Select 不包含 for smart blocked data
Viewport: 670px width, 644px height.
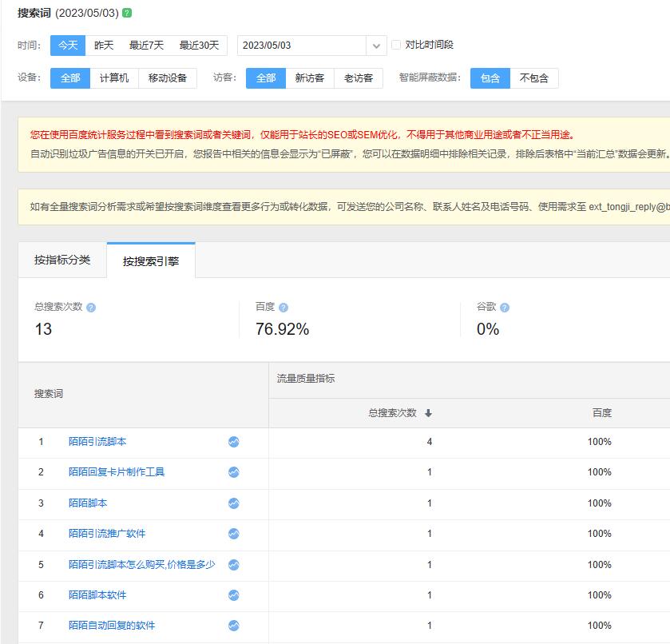(x=534, y=78)
